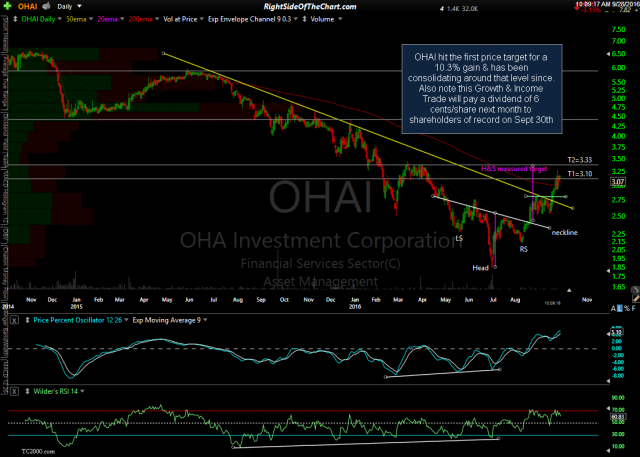Viewport: 640px width, 457px height.
Task: Click the T2=3.33 price target label
Action: (x=580, y=160)
